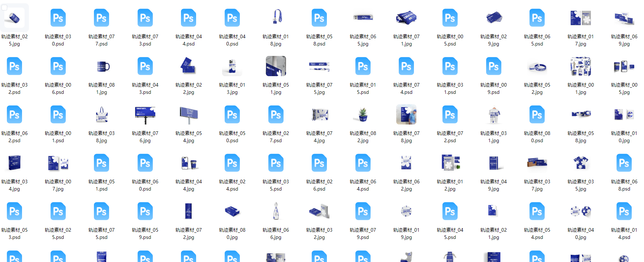Select the Photoshop icon of 轨迹素材_030.psd
This screenshot has width=644, height=262.
[x=58, y=18]
